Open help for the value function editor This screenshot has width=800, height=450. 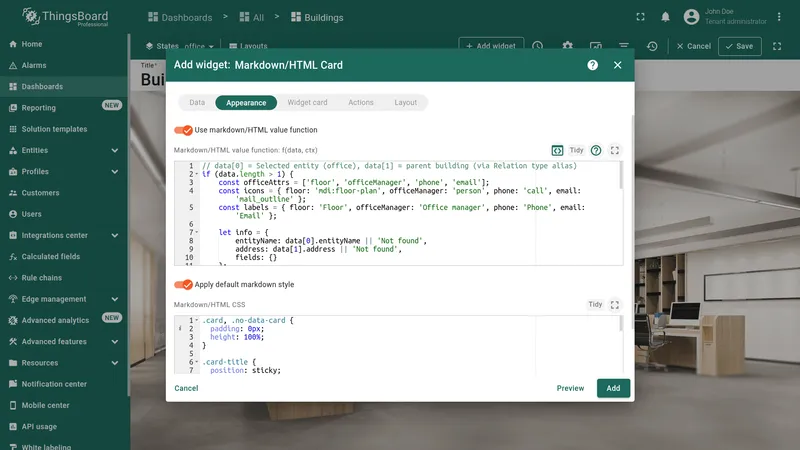tap(596, 151)
